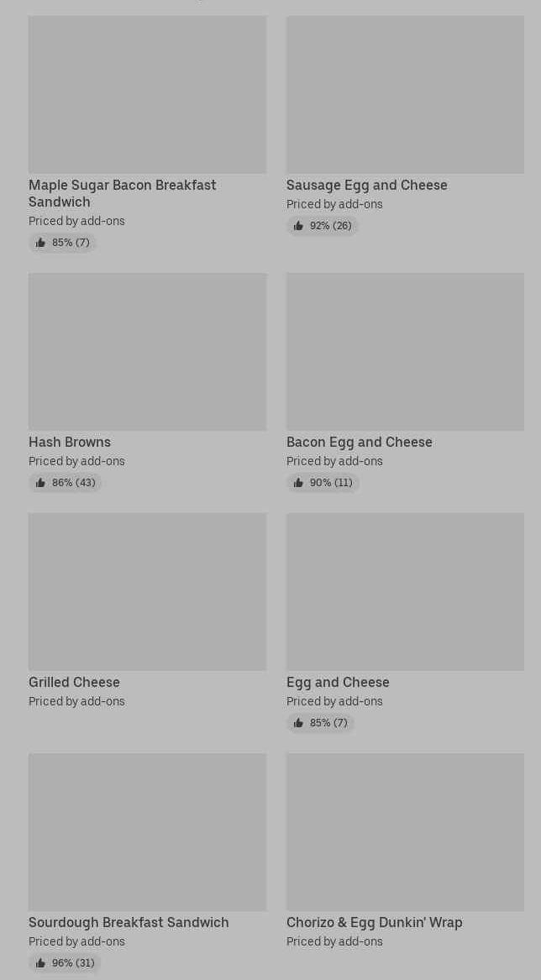
Task: Click the Chorizo & Egg Dunkin' Wrap title
Action: [x=374, y=922]
